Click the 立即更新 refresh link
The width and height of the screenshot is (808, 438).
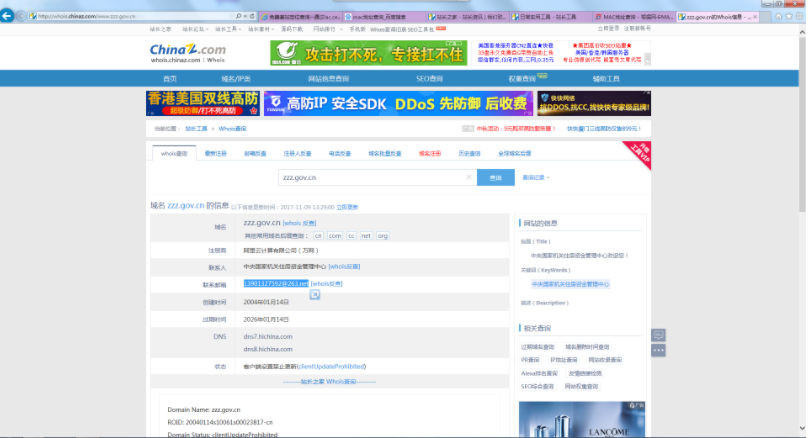coord(347,207)
